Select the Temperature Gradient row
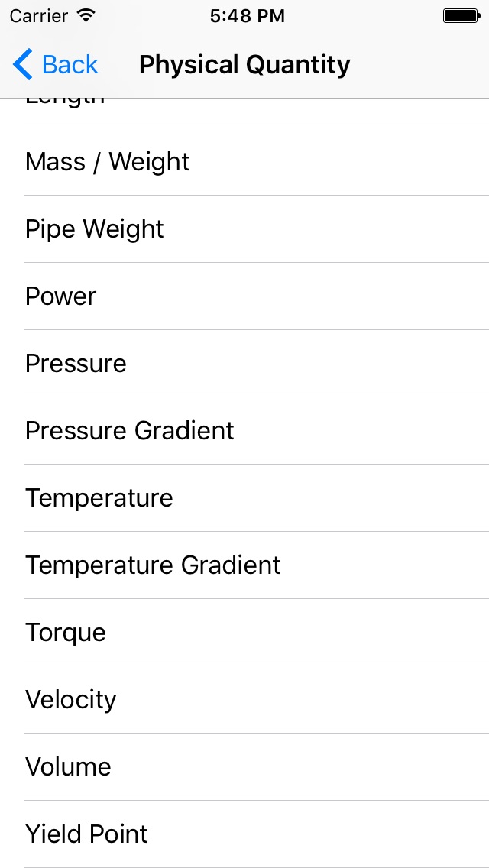The height and width of the screenshot is (868, 489). click(244, 565)
